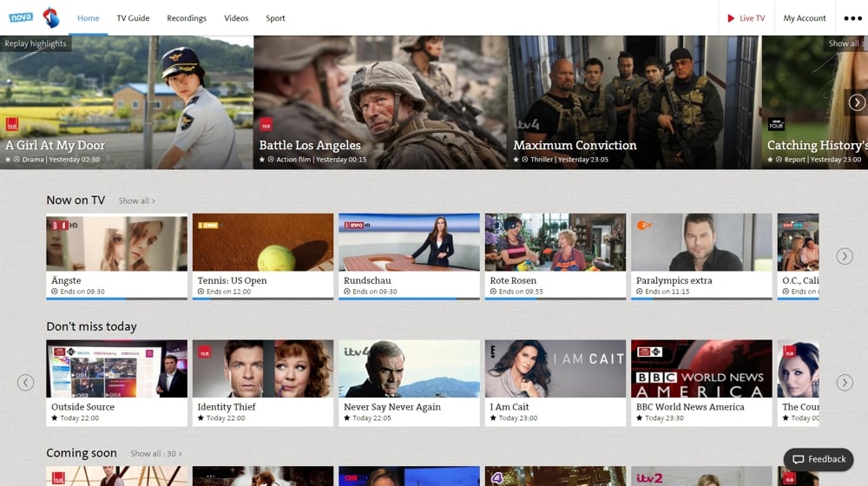Open A Girl At My Door highlight
Image resolution: width=868 pixels, height=486 pixels.
126,102
